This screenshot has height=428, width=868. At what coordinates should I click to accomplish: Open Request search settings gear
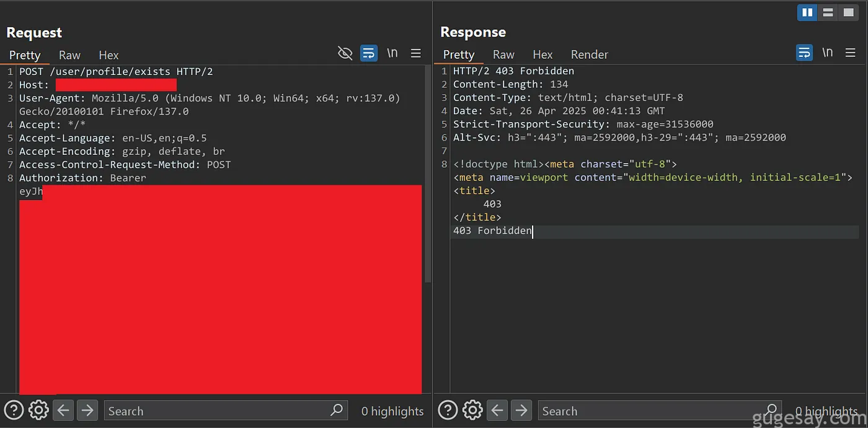38,410
